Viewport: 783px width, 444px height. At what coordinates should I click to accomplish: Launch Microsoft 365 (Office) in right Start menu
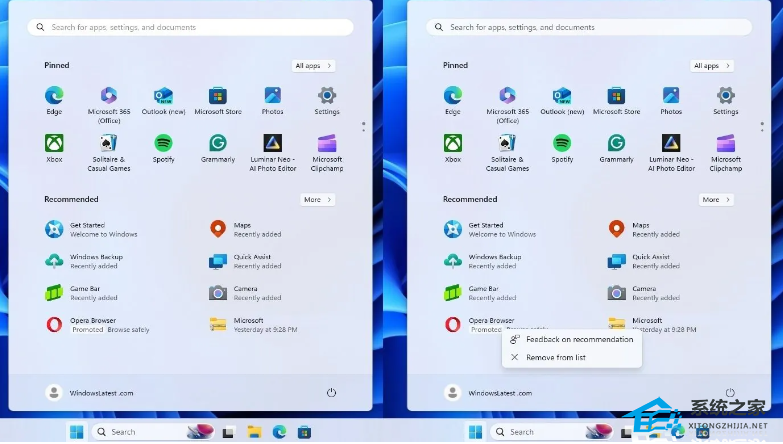point(507,104)
